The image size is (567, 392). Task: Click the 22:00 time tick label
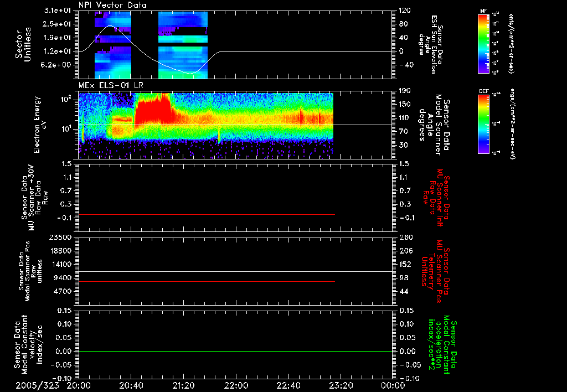236,385
